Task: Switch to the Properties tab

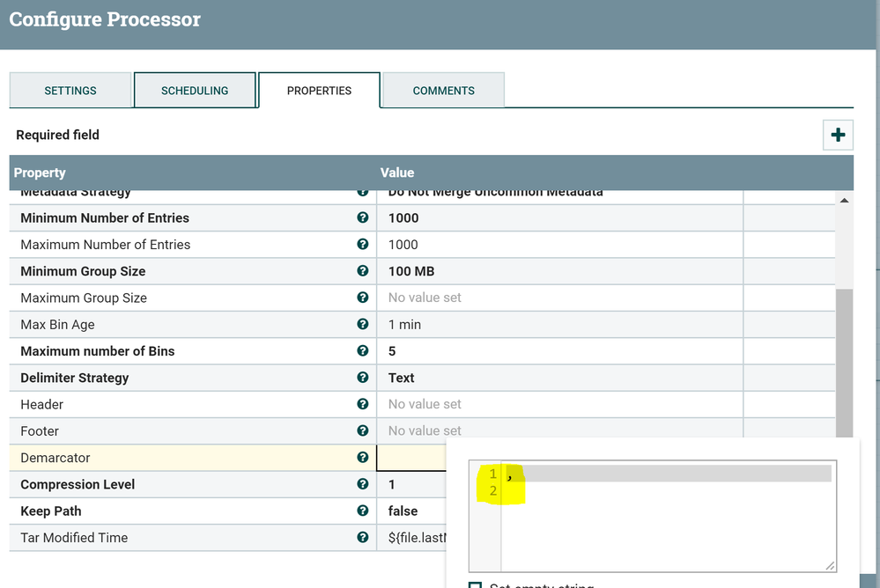Action: coord(320,91)
